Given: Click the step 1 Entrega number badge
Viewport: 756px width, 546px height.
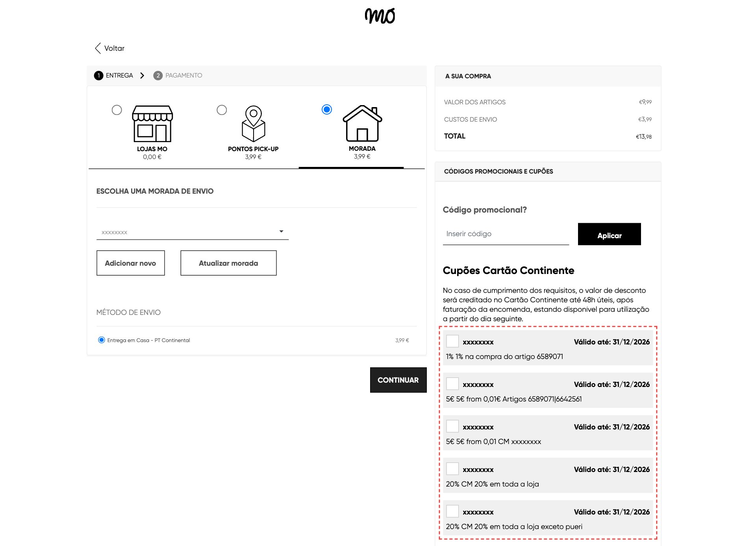Looking at the screenshot, I should [98, 76].
